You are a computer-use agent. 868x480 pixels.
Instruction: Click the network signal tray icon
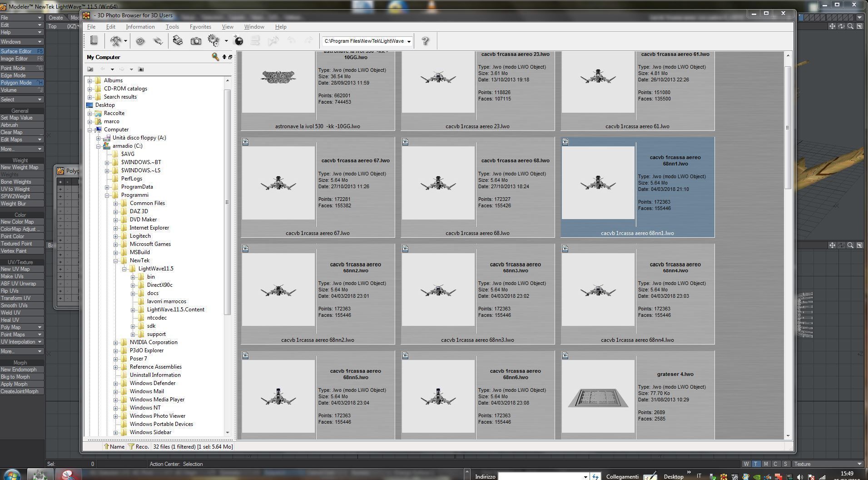click(x=822, y=477)
